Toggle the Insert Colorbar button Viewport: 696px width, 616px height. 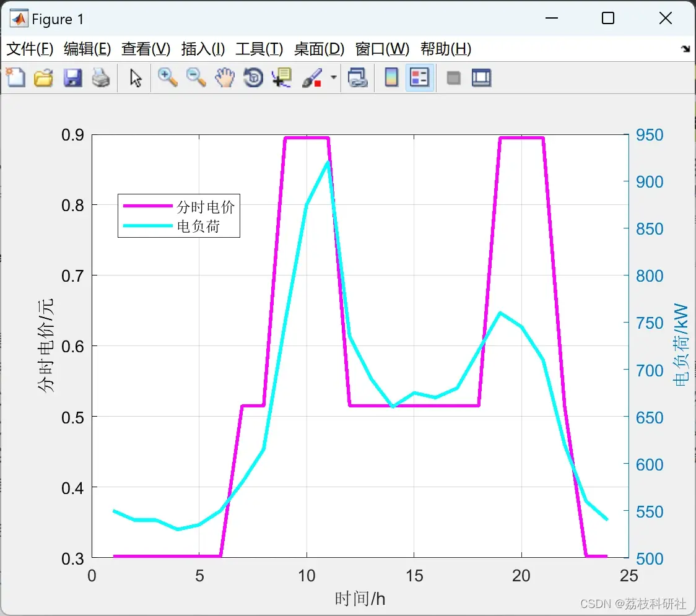pyautogui.click(x=391, y=77)
